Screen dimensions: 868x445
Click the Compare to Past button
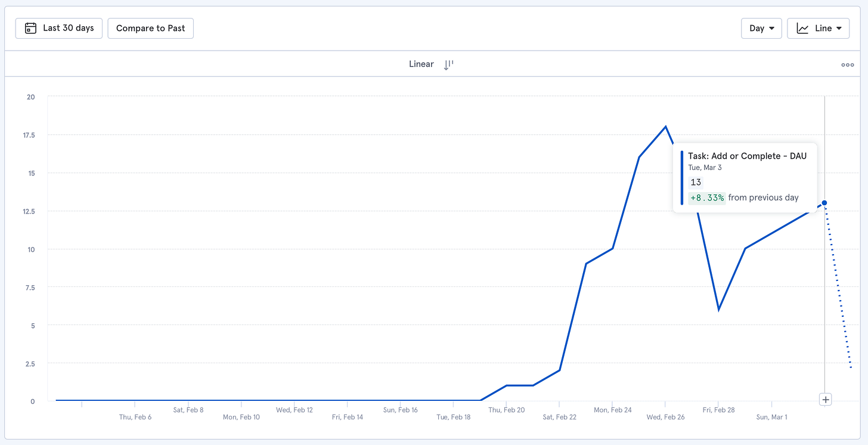150,28
